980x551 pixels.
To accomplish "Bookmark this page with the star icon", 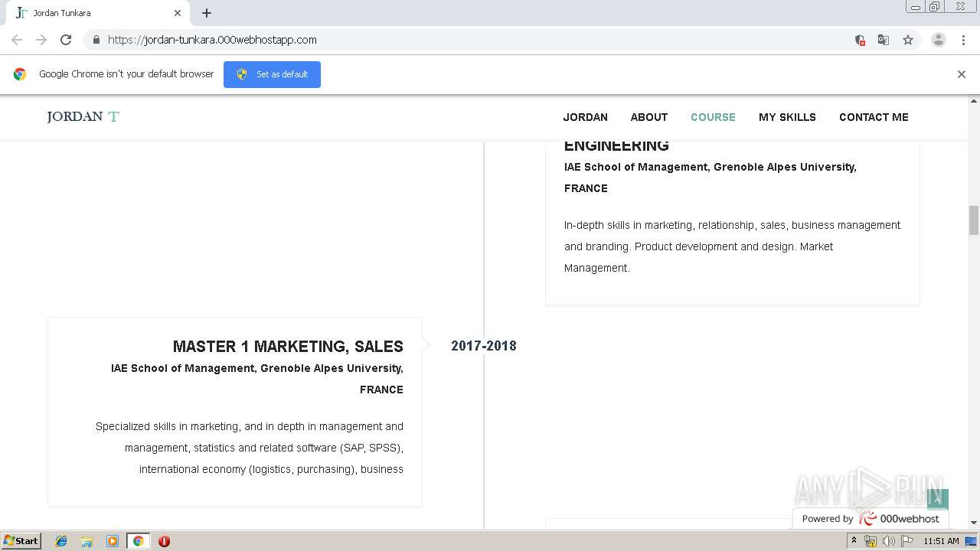I will (x=908, y=40).
